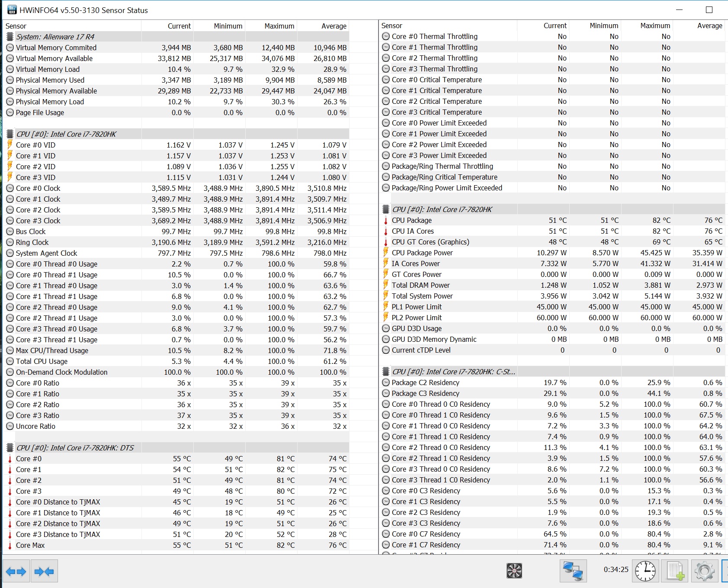Click Package C2 Residency sensor icon
The height and width of the screenshot is (588, 728).
pyautogui.click(x=386, y=382)
